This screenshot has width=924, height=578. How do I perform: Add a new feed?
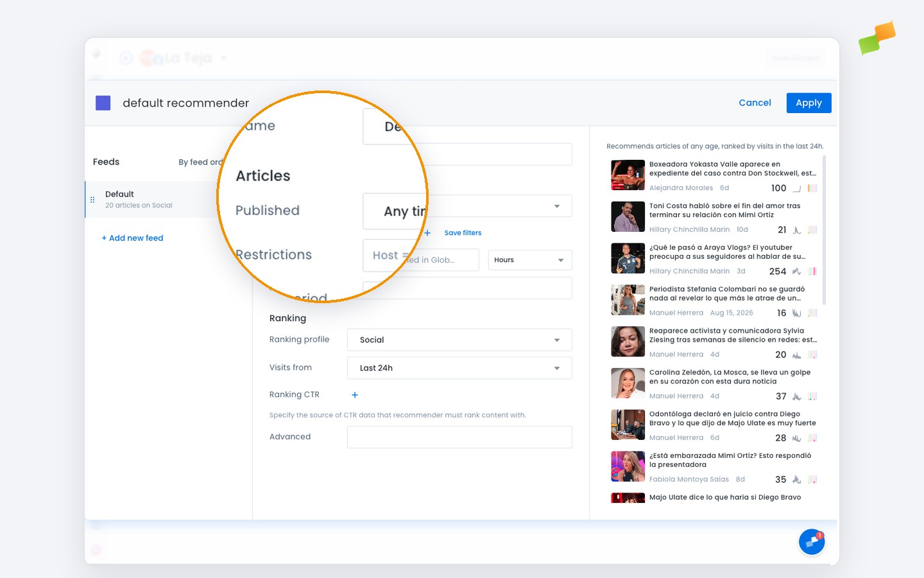coord(133,238)
